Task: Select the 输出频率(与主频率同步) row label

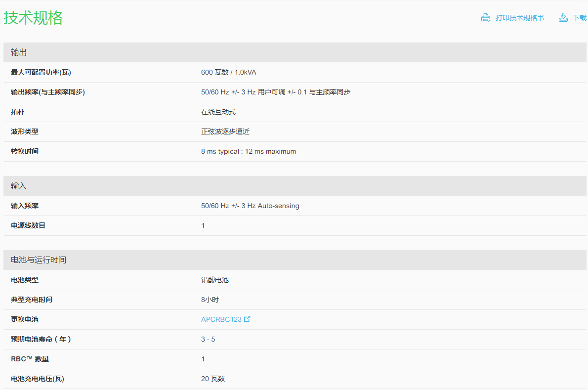Action: (x=48, y=92)
